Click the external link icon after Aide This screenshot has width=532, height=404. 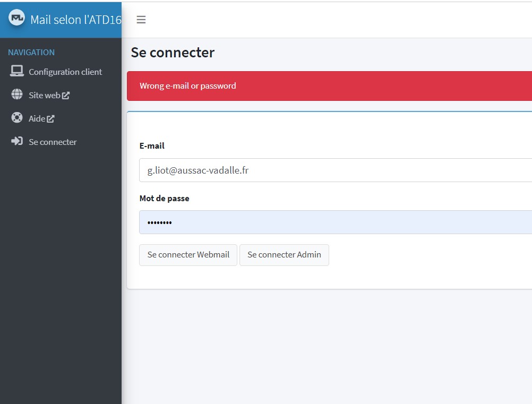(50, 119)
